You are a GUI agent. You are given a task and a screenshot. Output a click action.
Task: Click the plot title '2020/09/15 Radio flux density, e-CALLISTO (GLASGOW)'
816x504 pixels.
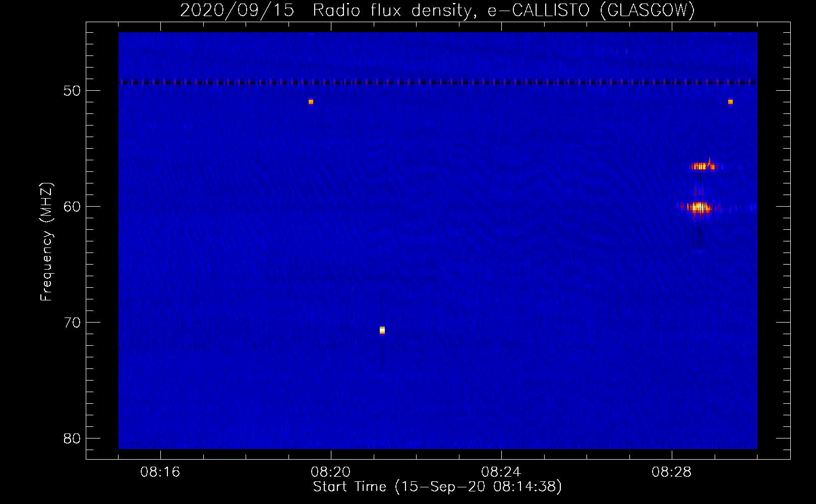(437, 10)
